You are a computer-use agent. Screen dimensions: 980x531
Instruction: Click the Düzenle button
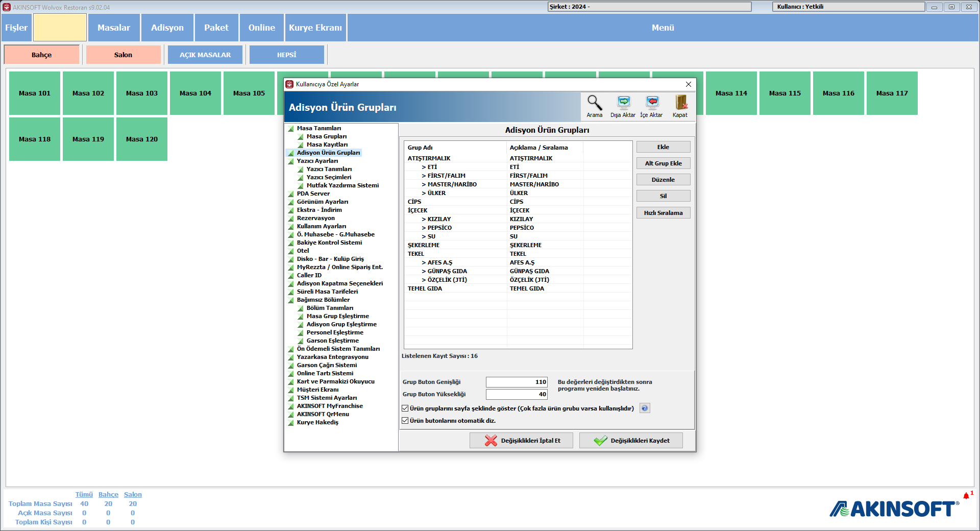click(664, 180)
